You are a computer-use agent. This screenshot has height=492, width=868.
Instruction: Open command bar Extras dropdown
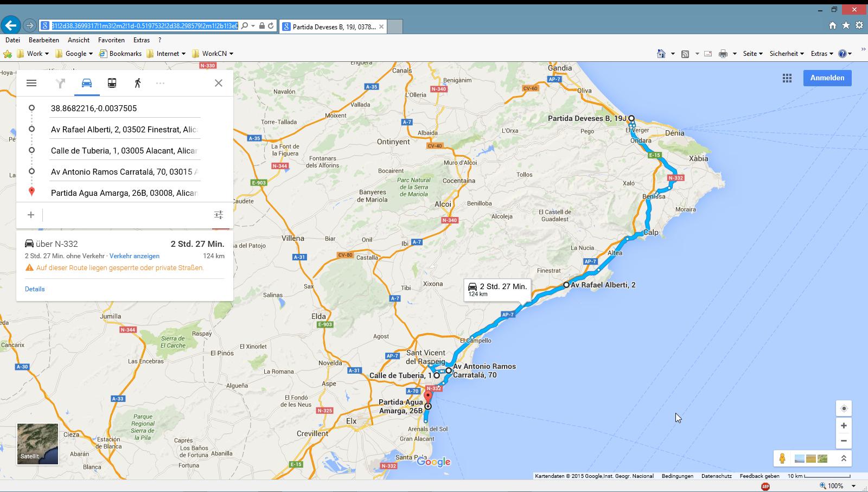(x=822, y=54)
